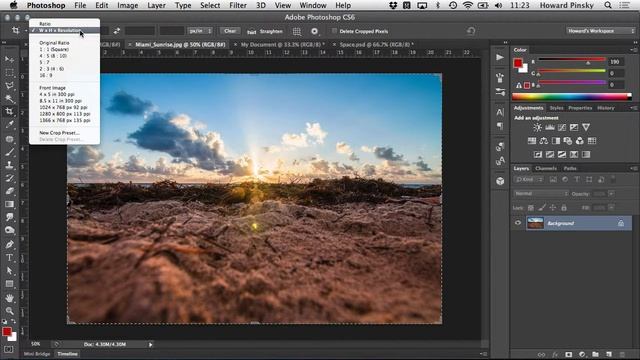Switch to the Channels tab
Image resolution: width=640 pixels, height=360 pixels.
[x=546, y=168]
